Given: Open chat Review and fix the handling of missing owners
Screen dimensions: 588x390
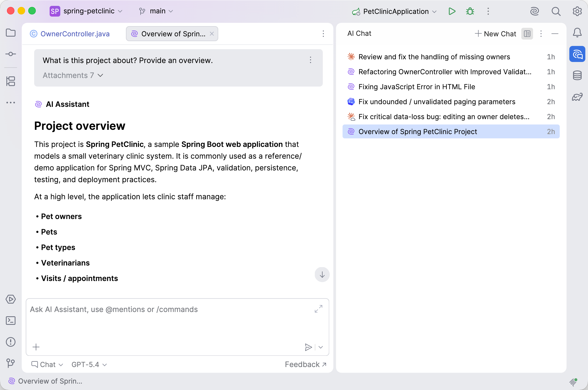Looking at the screenshot, I should click(451, 57).
